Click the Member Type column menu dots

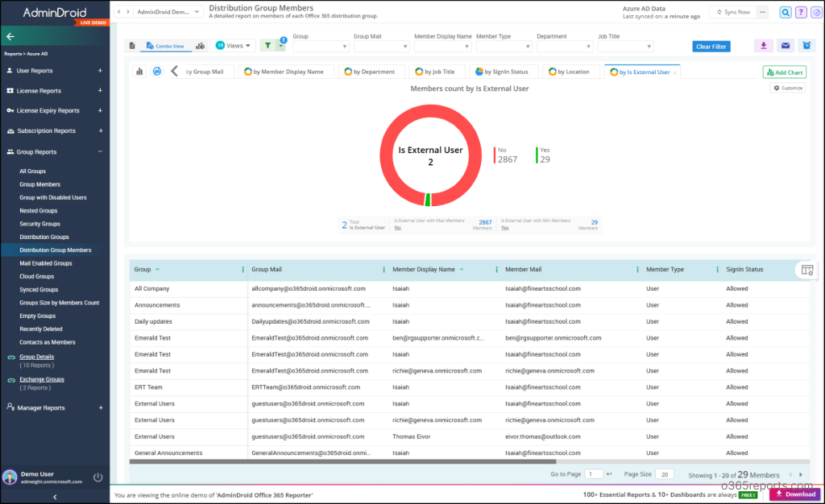tap(717, 270)
